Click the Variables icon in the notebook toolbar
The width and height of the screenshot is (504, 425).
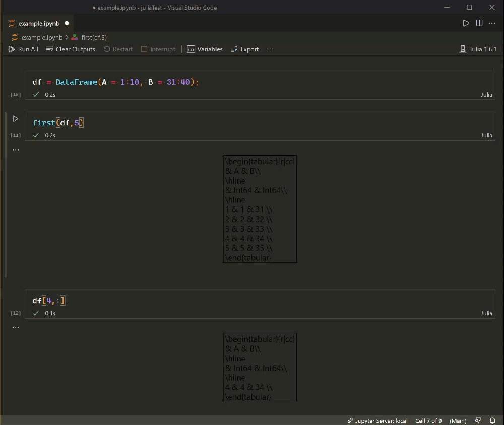pyautogui.click(x=205, y=49)
